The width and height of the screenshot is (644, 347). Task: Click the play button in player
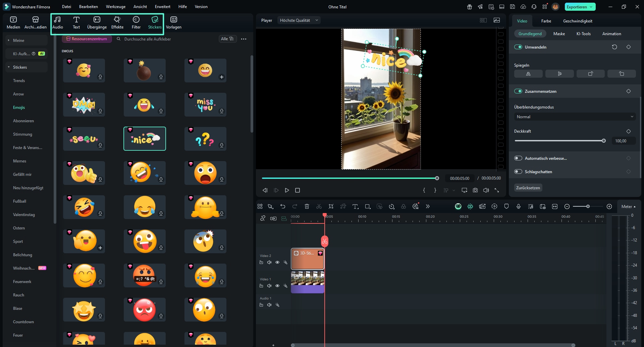(x=287, y=190)
